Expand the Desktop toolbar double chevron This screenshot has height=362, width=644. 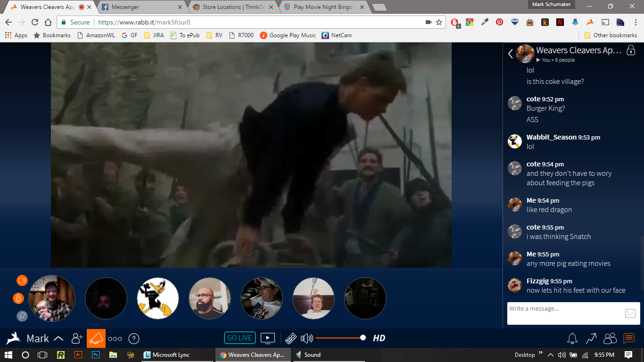[541, 353]
